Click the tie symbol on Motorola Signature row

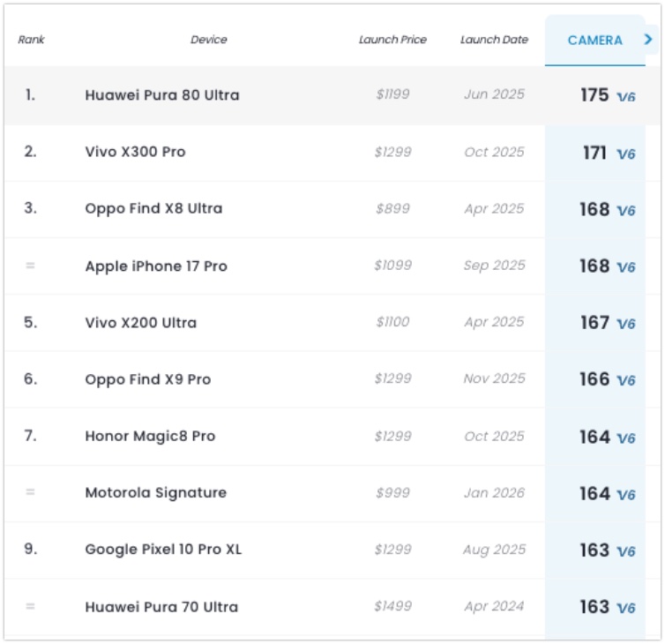30,492
